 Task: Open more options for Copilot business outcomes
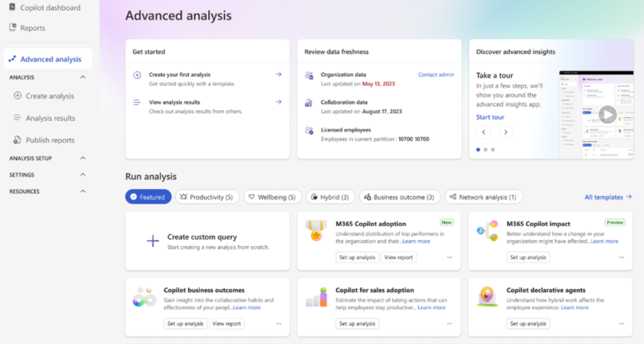(x=278, y=323)
